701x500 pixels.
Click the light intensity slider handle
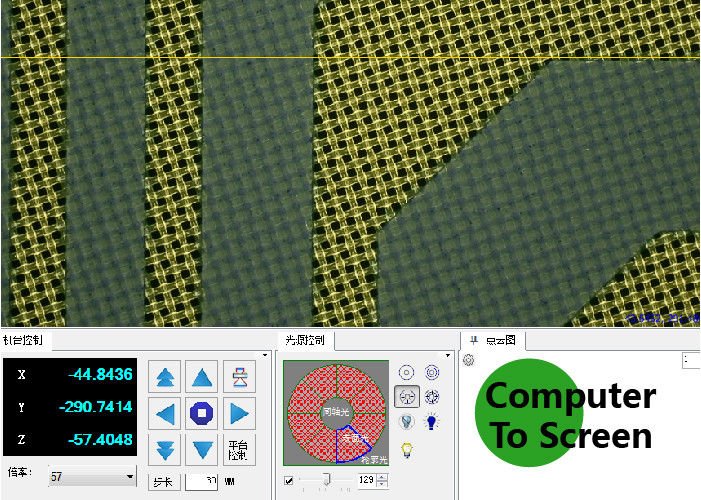tap(325, 481)
